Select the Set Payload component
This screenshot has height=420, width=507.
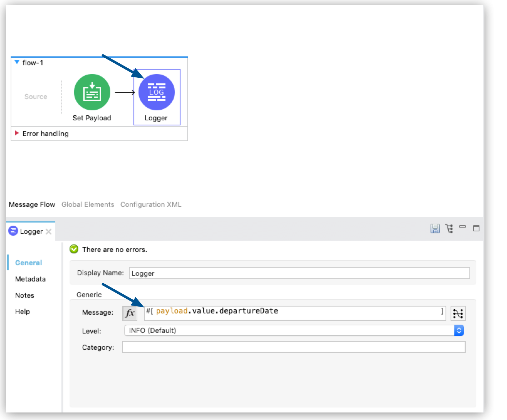tap(92, 92)
